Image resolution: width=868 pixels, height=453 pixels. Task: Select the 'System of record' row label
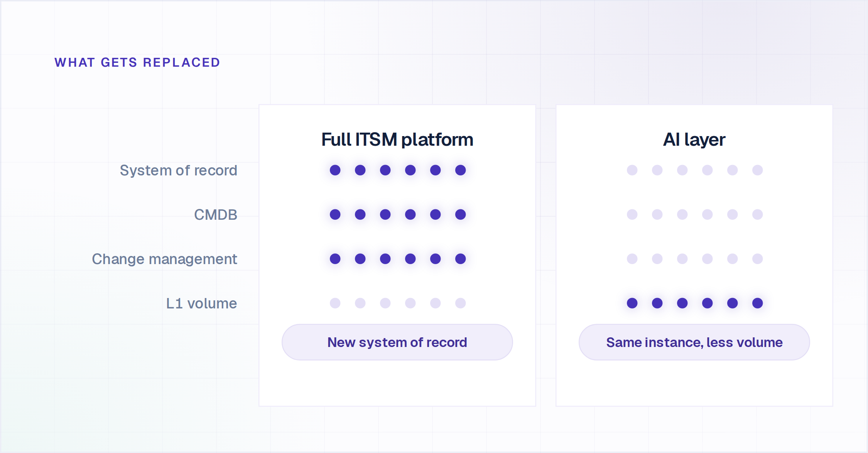(178, 170)
